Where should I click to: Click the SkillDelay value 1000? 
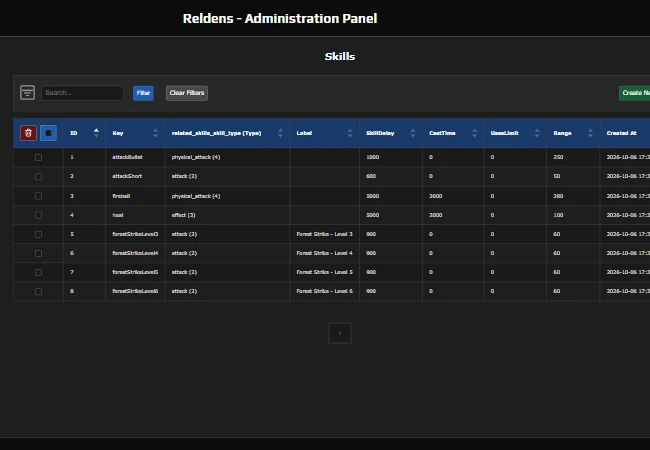[373, 157]
